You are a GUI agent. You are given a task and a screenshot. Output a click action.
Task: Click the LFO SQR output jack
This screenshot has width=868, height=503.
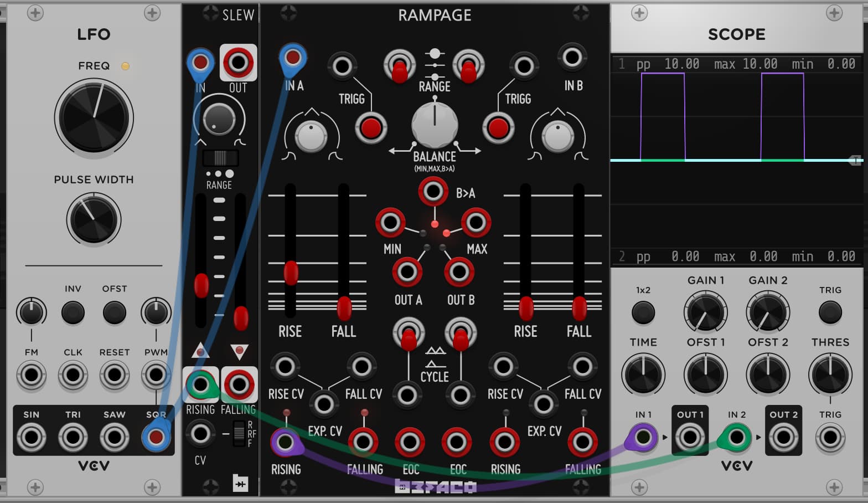click(x=156, y=438)
